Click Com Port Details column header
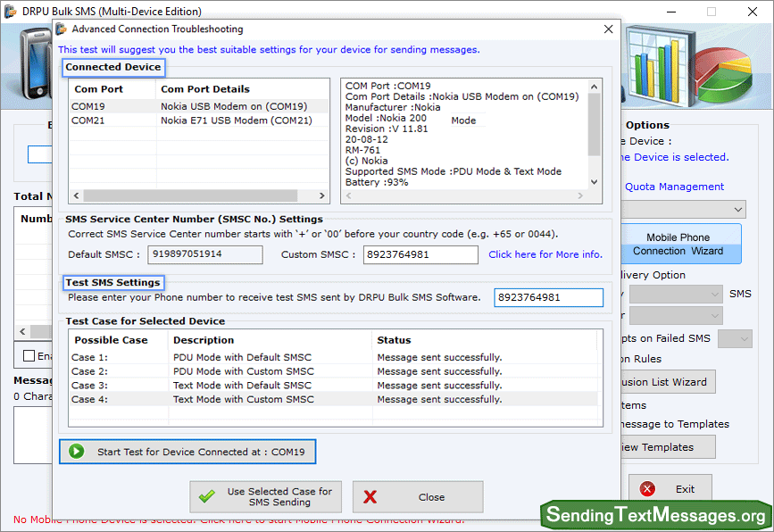Viewport: 774px width, 532px height. pos(242,89)
